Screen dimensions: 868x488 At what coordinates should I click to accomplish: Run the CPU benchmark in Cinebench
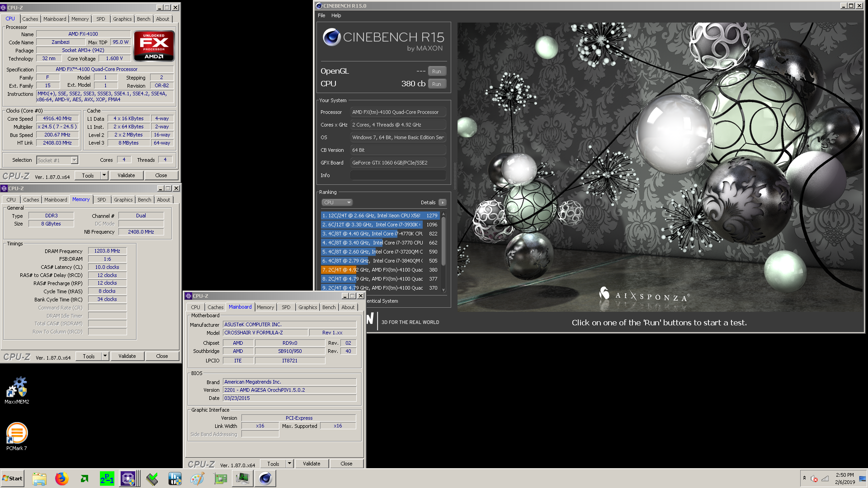tap(437, 84)
